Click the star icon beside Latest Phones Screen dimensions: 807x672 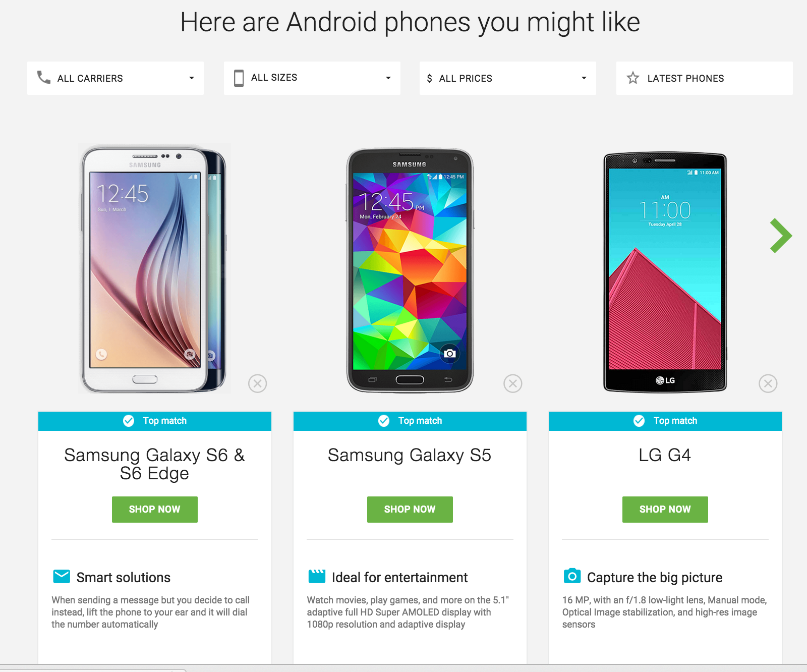pyautogui.click(x=633, y=78)
